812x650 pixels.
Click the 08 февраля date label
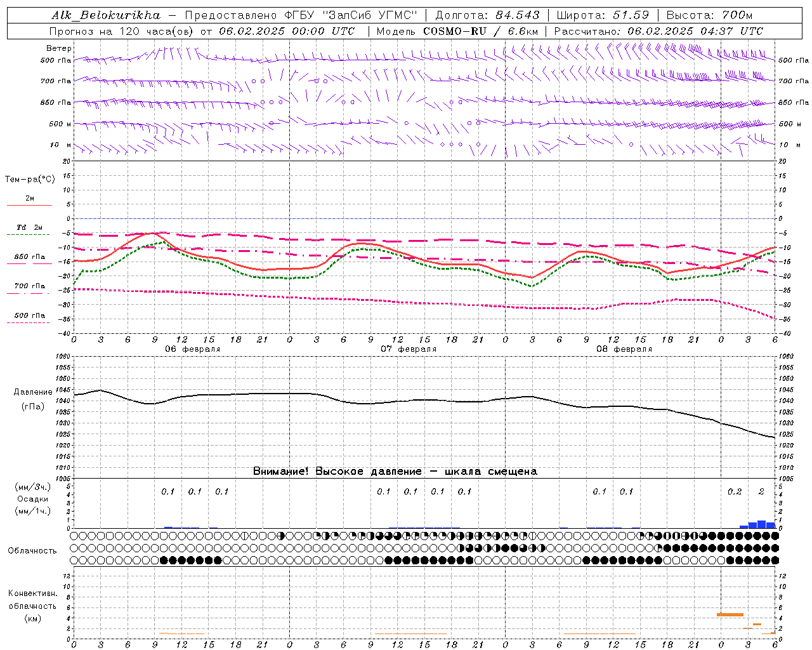tap(624, 349)
